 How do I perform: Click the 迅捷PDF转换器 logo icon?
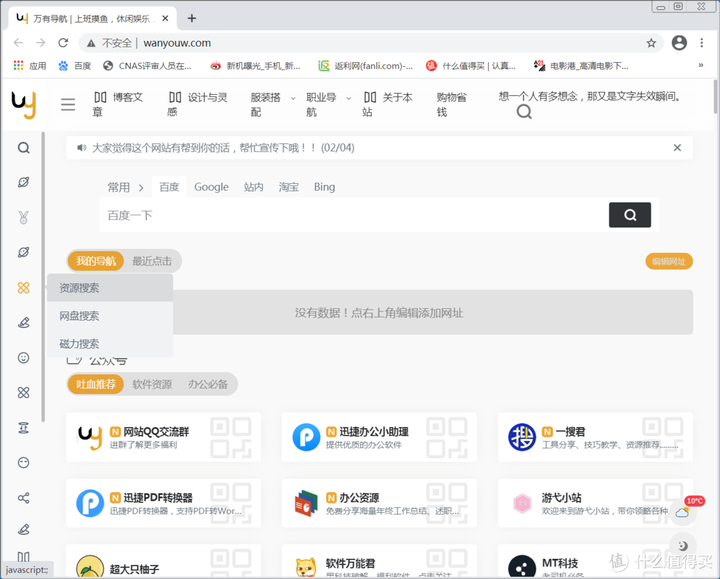point(90,503)
